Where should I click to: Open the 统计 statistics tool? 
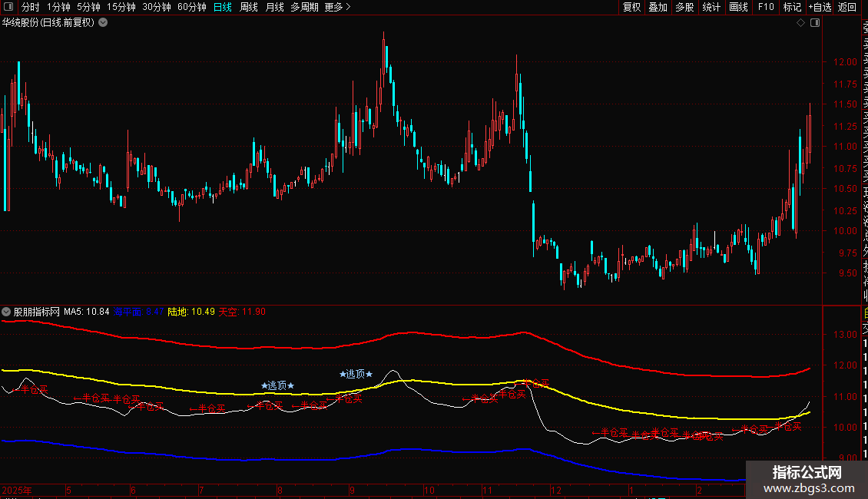(x=711, y=7)
